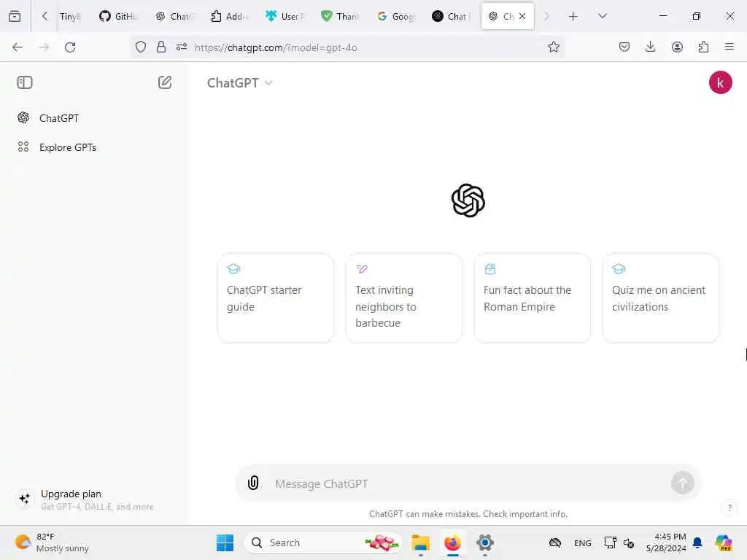Open the Firefox account icon
The height and width of the screenshot is (560, 747).
click(x=677, y=47)
